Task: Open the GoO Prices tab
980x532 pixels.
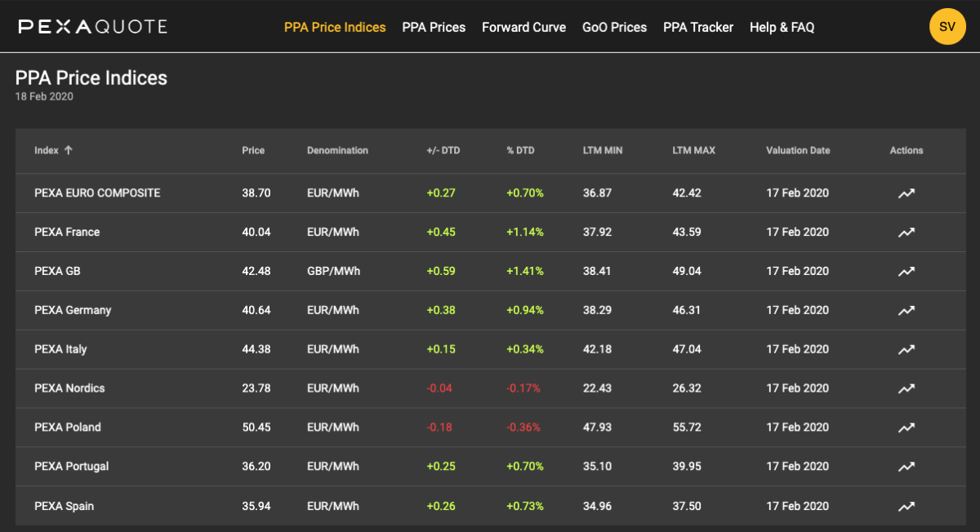Action: coord(614,27)
